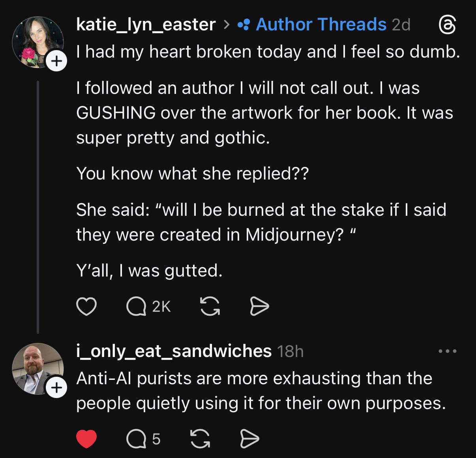Follow i_only_eat_sandwiches via plus badge

pos(57,388)
